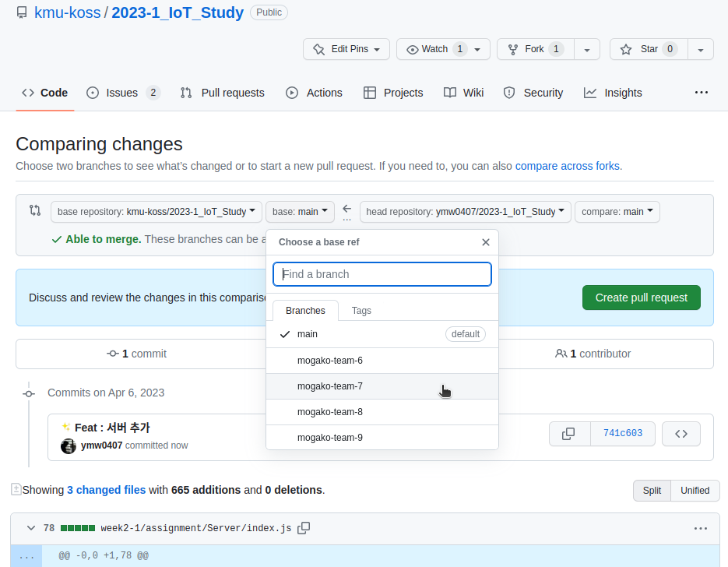Collapse the index.js file diff

pyautogui.click(x=30, y=529)
